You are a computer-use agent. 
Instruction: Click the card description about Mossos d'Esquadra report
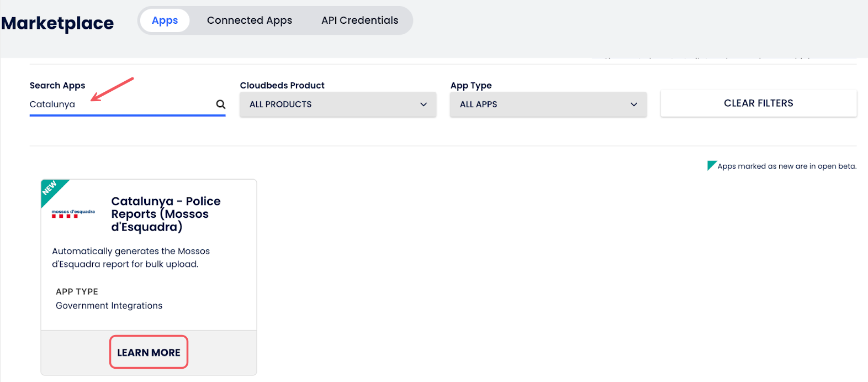131,258
